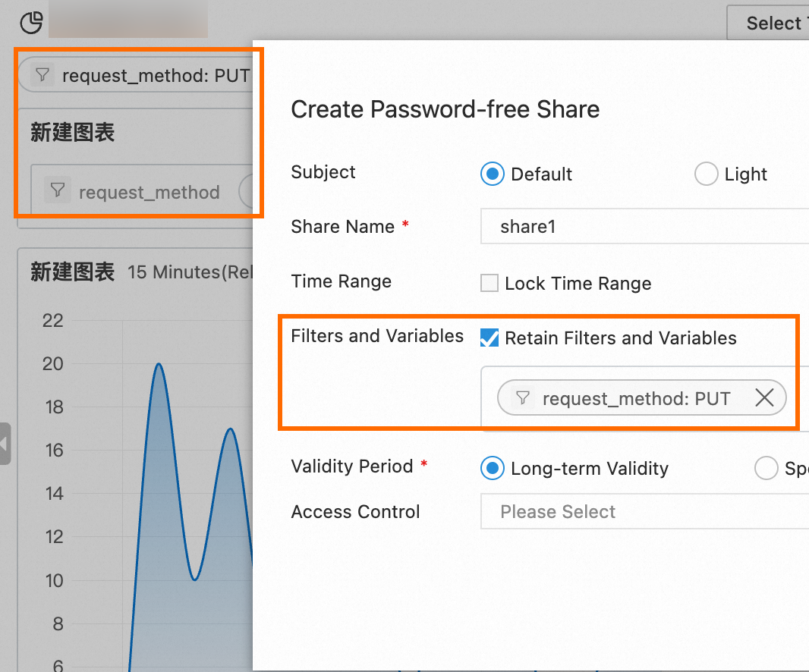Click the peak of the area chart curve
The image size is (809, 672).
(x=159, y=365)
